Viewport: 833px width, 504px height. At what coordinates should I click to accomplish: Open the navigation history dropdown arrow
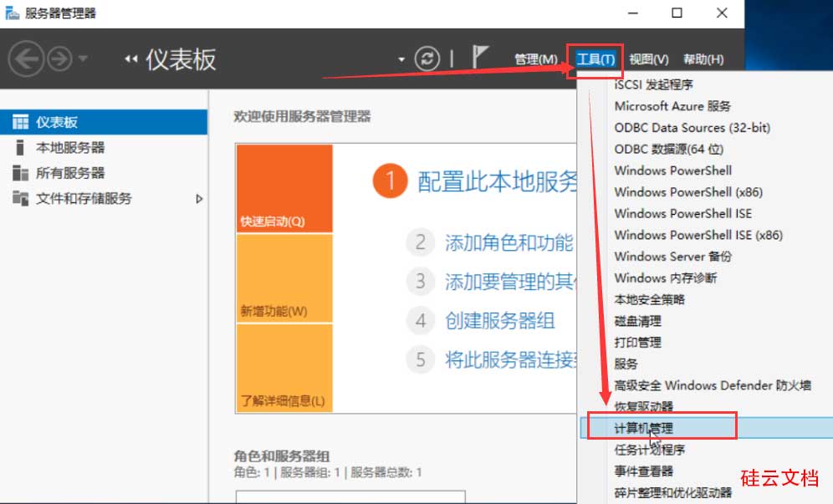(x=83, y=59)
